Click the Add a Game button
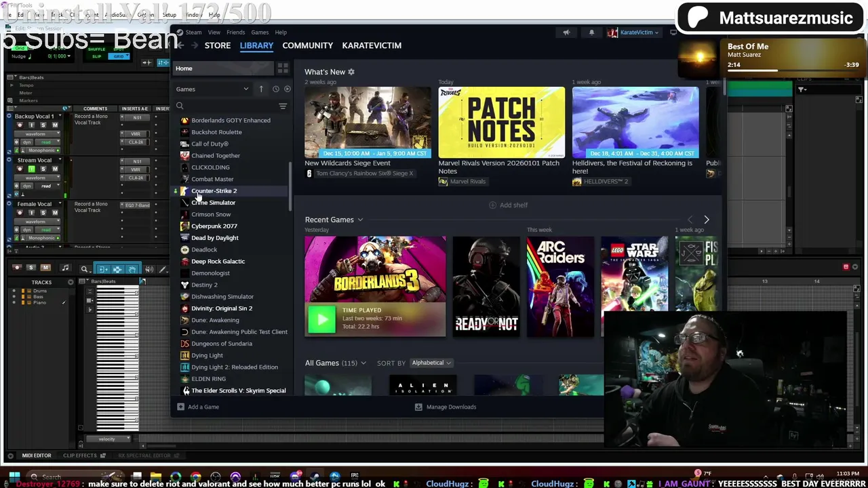Screen dimensions: 868x488 198,407
